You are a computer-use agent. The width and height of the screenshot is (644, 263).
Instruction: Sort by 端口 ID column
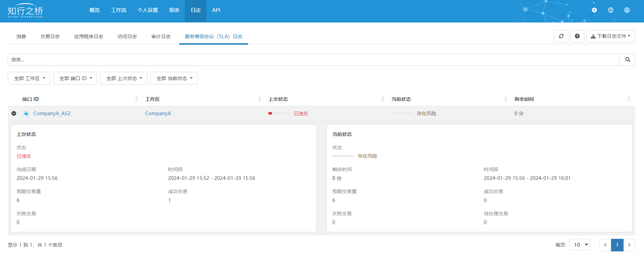point(136,99)
